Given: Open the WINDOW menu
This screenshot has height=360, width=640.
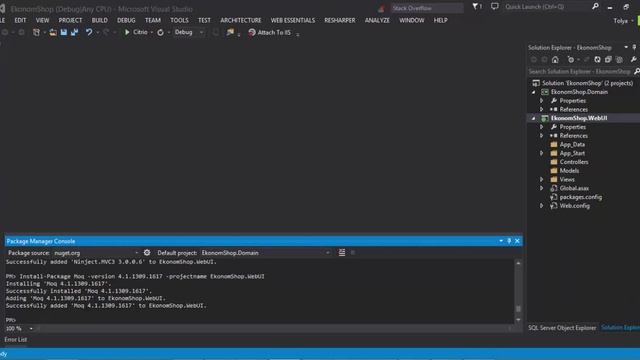Looking at the screenshot, I should pyautogui.click(x=411, y=20).
